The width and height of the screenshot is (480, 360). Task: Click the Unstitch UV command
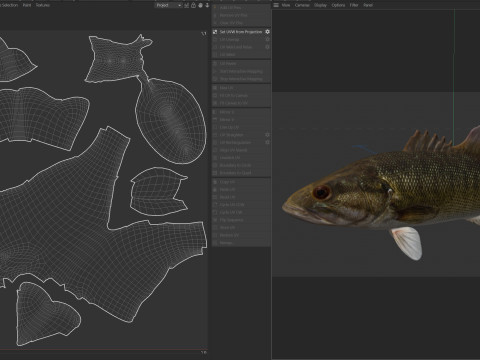coord(241,158)
